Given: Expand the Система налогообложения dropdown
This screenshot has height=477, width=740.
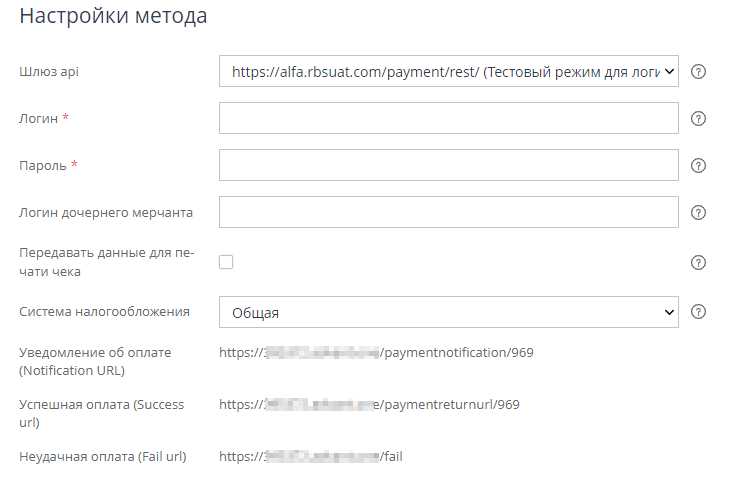Looking at the screenshot, I should point(449,312).
